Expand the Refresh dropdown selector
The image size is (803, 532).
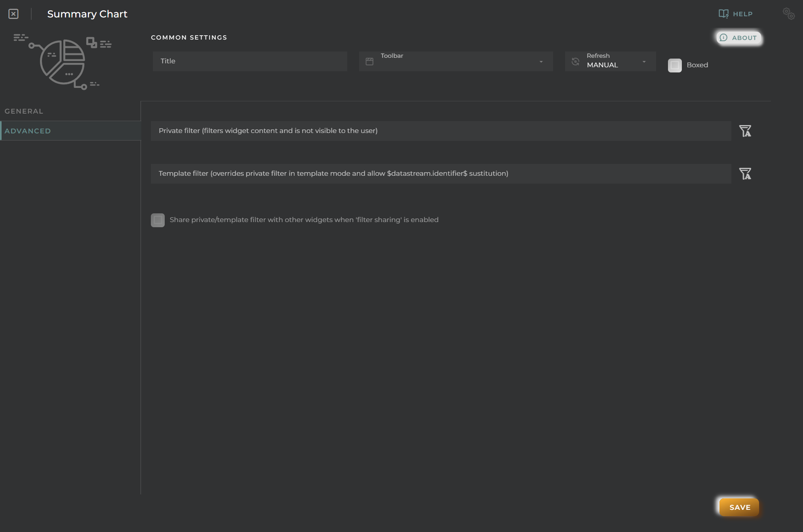click(645, 61)
